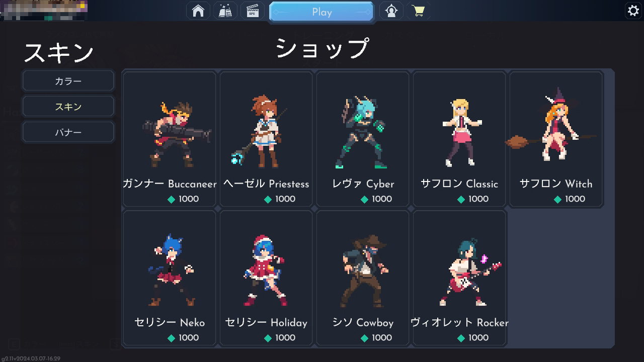Choose the ヘーゼル Priestess skin card

[266, 139]
